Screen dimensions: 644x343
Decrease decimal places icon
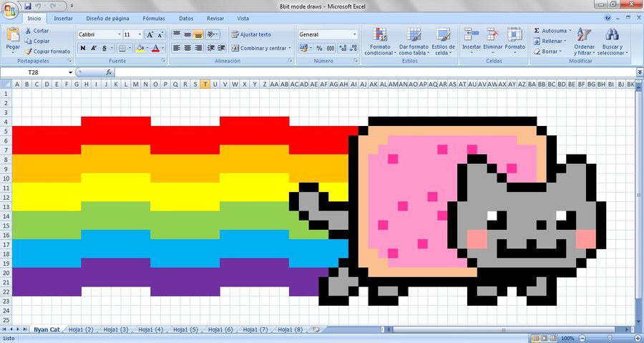click(x=353, y=48)
